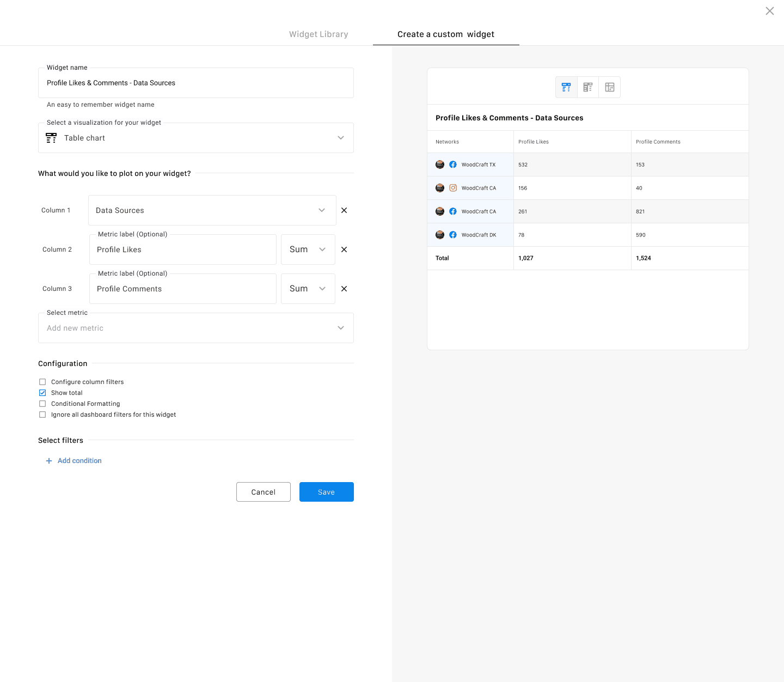784x682 pixels.
Task: Tick Ignore all dashboard filters checkbox
Action: pos(42,415)
